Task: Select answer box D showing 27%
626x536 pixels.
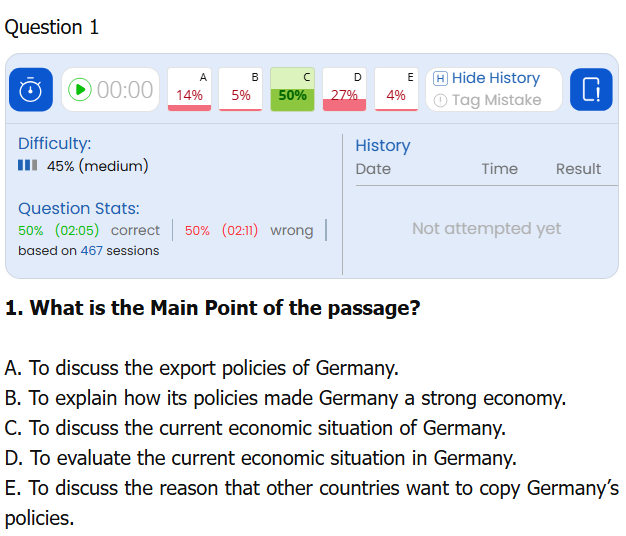Action: pos(345,89)
